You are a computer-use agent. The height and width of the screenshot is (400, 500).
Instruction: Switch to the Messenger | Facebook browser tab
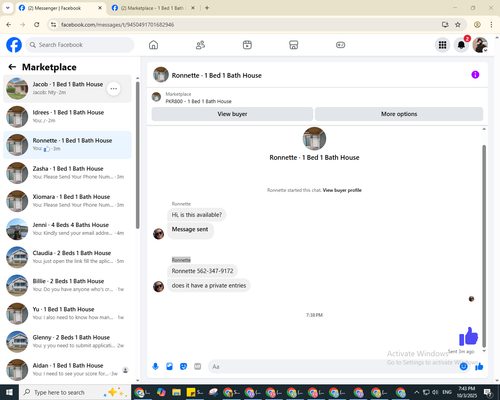[61, 8]
